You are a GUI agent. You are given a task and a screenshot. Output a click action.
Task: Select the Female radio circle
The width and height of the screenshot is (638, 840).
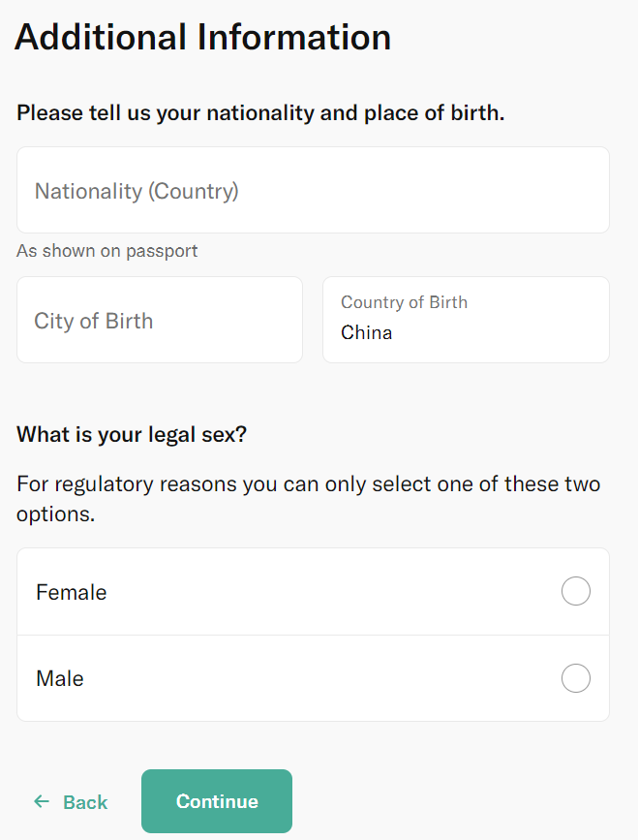[576, 591]
